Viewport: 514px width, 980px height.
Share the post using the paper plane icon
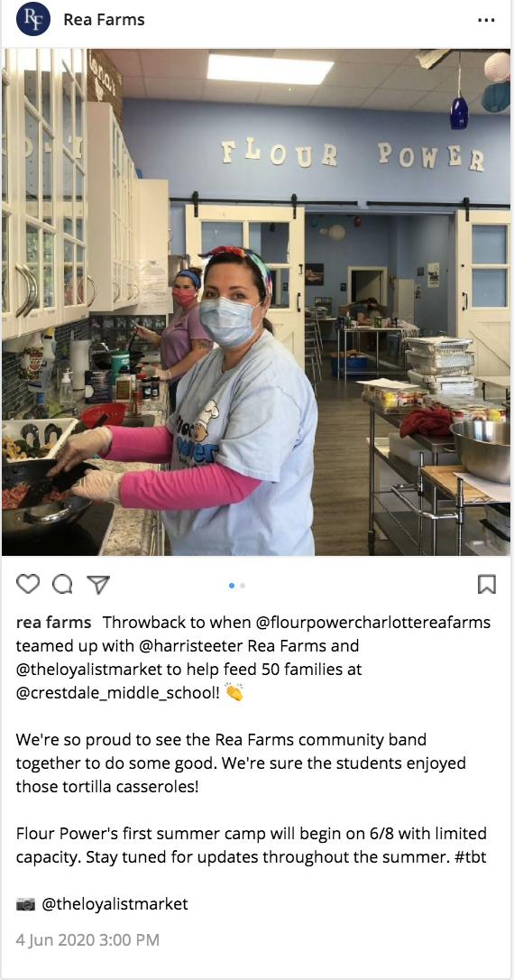click(x=98, y=584)
